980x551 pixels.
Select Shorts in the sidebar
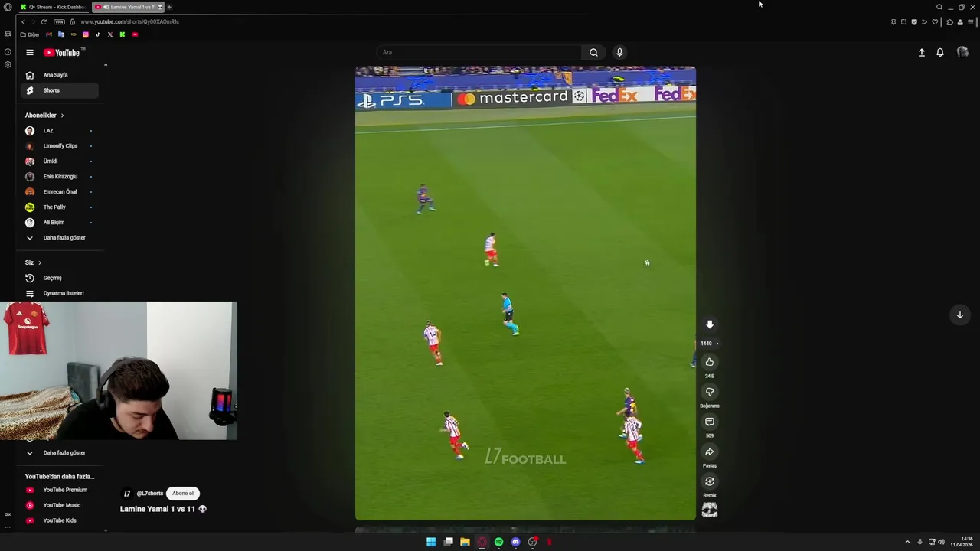(x=59, y=90)
